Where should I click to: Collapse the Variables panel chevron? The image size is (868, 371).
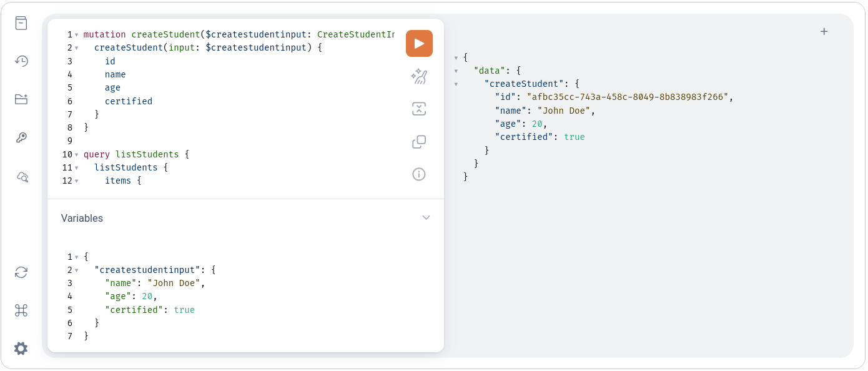426,218
